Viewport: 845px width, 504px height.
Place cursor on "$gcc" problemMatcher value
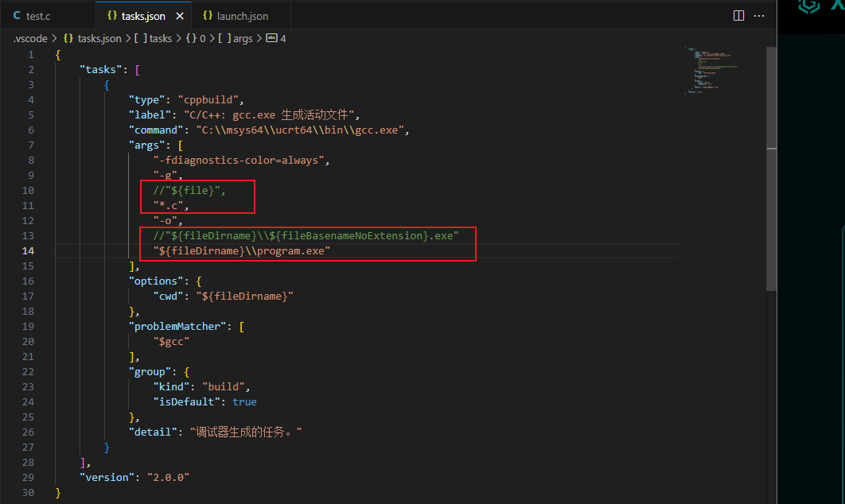click(172, 341)
